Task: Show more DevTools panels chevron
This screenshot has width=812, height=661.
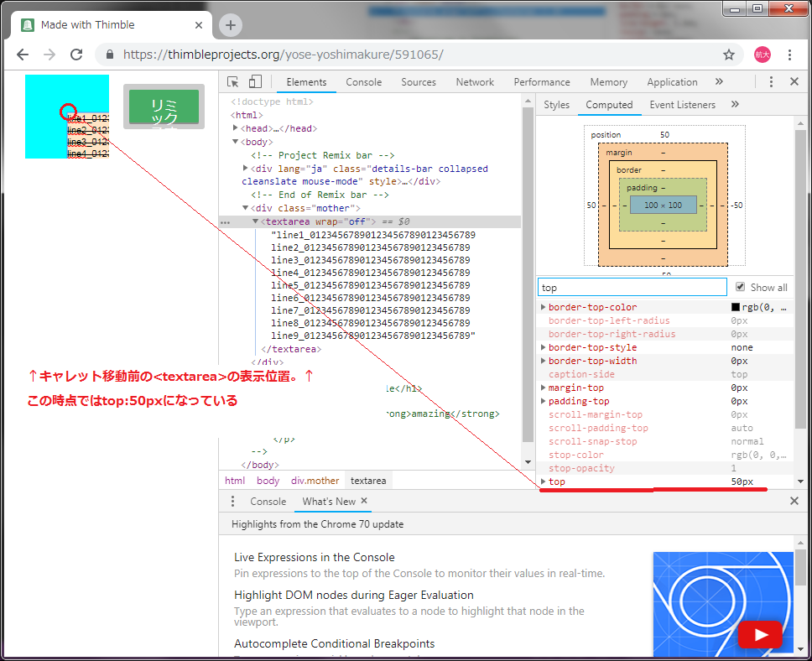Action: click(x=719, y=82)
